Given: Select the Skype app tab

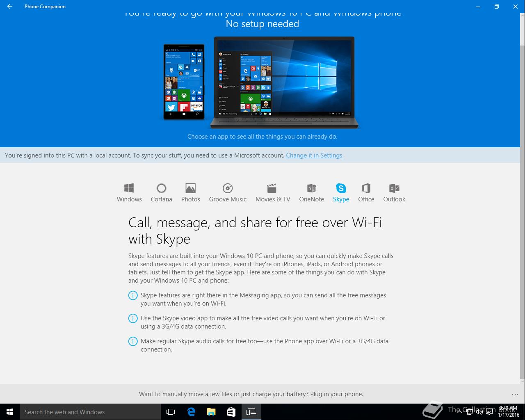Looking at the screenshot, I should (341, 193).
